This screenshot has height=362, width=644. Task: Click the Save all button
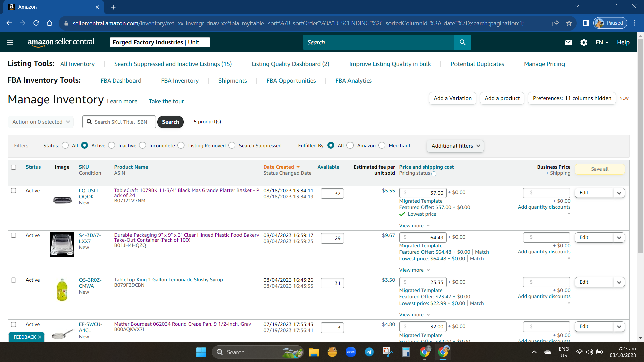click(x=600, y=169)
